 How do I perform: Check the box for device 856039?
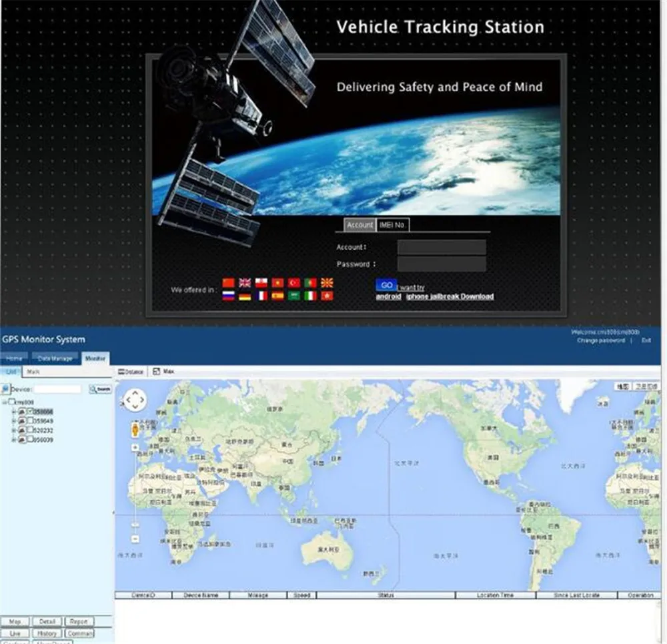click(30, 439)
